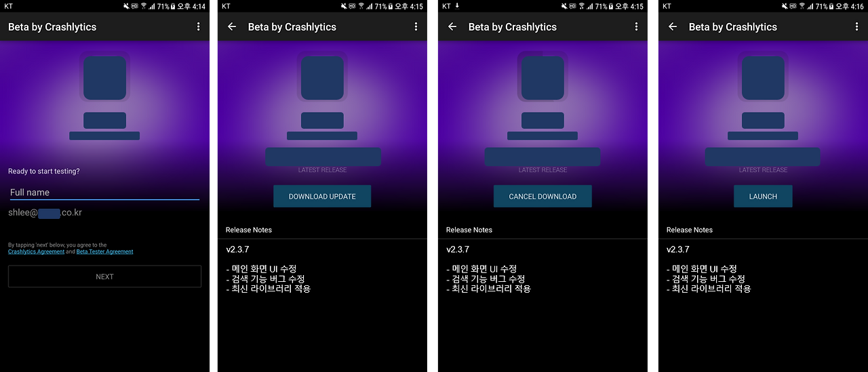Click v2.3.7 on the Download Update screen
The height and width of the screenshot is (372, 868).
[237, 249]
